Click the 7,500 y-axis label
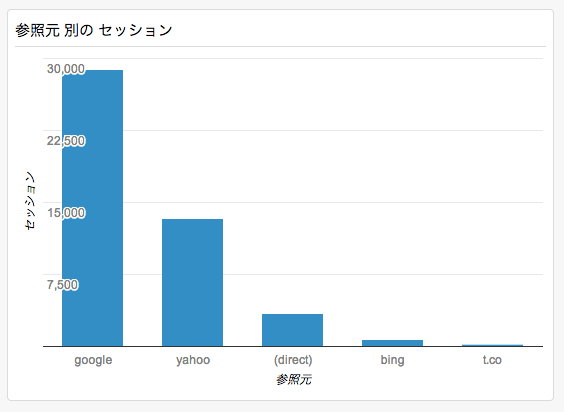This screenshot has width=564, height=412. pos(62,285)
